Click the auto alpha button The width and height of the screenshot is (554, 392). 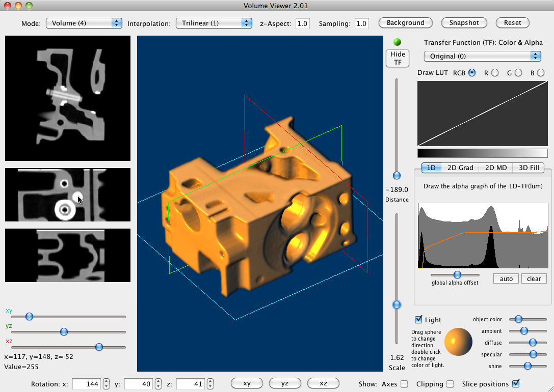506,278
